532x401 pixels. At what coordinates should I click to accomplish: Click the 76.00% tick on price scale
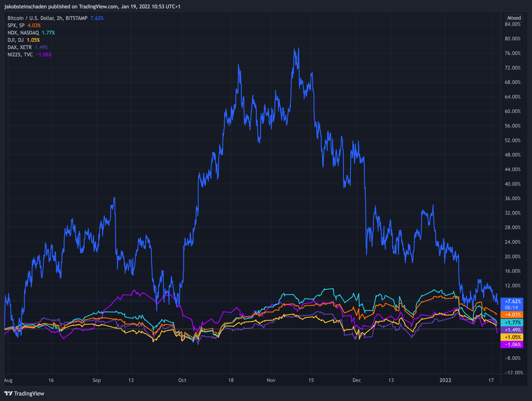(513, 53)
